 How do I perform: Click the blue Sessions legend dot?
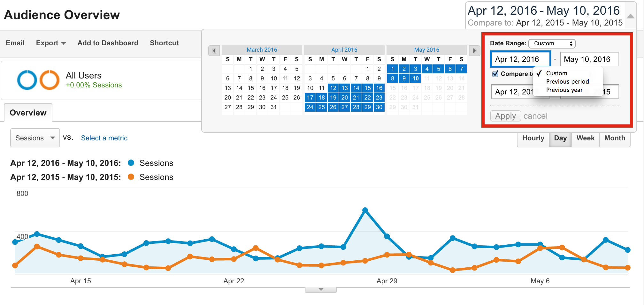(131, 163)
